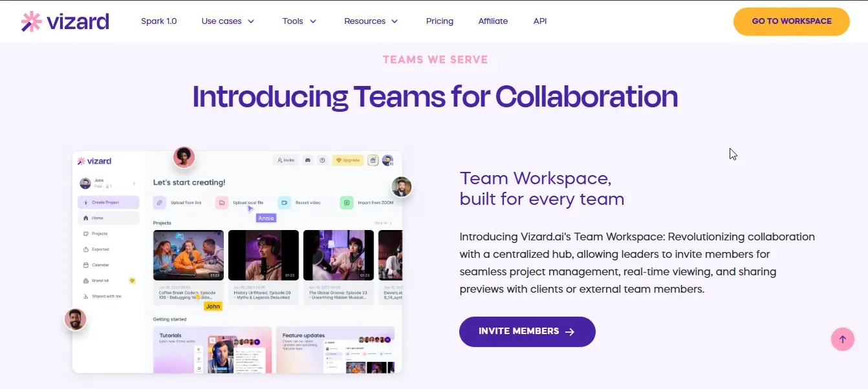Open the Tutorials card
Viewport: 868px width, 389px height.
(x=212, y=350)
